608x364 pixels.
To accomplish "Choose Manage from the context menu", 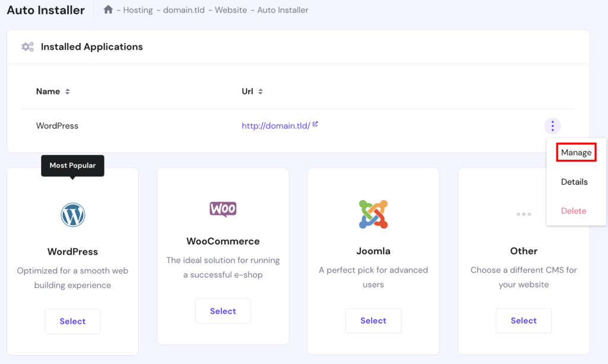I will coord(576,153).
